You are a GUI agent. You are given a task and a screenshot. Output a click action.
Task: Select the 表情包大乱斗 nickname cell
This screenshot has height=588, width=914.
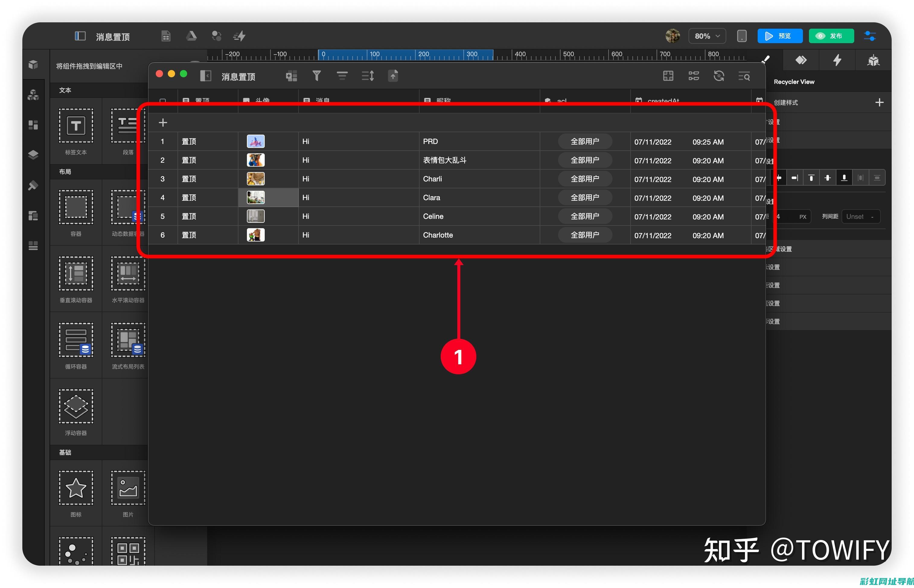(x=479, y=160)
